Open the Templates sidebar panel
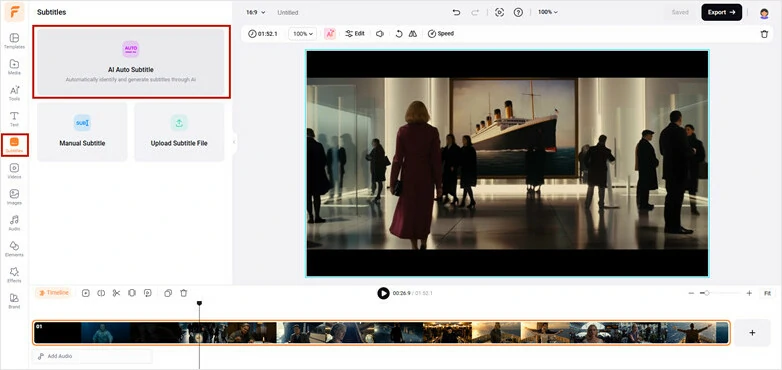Viewport: 782px width, 370px height. [14, 41]
